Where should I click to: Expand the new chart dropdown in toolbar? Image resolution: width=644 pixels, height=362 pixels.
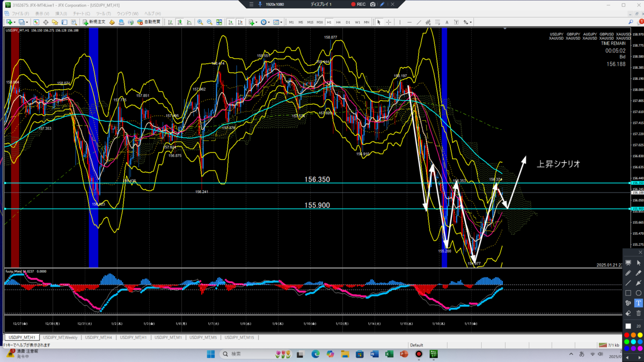coord(14,23)
